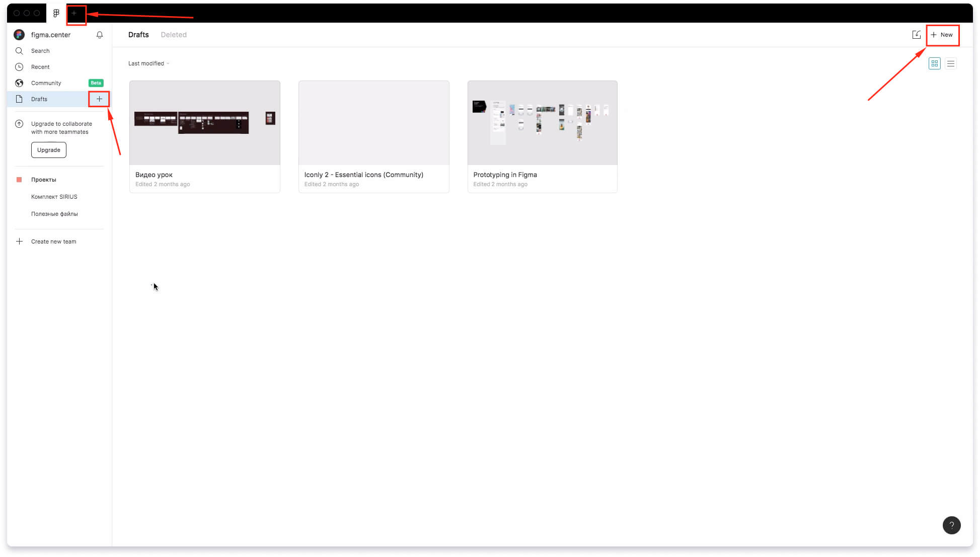
Task: Expand Комплект SIRIUS project folder
Action: [54, 196]
